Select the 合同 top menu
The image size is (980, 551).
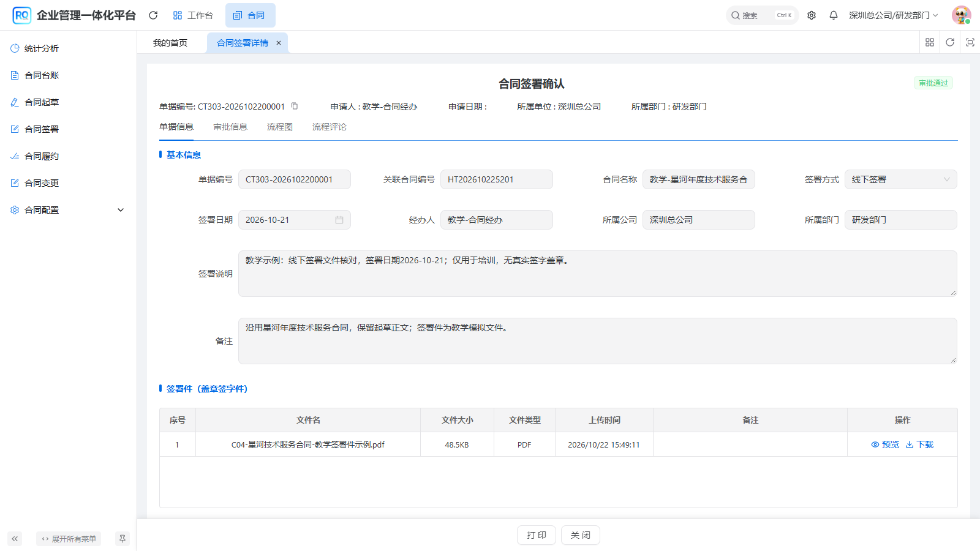point(250,15)
